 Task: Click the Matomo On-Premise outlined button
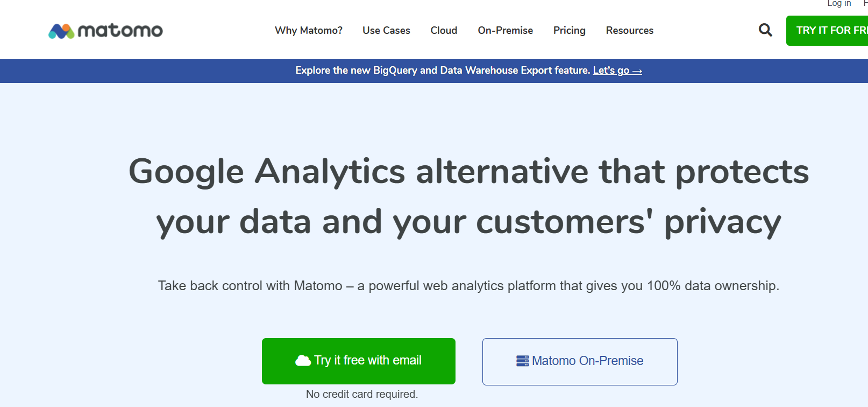coord(580,362)
